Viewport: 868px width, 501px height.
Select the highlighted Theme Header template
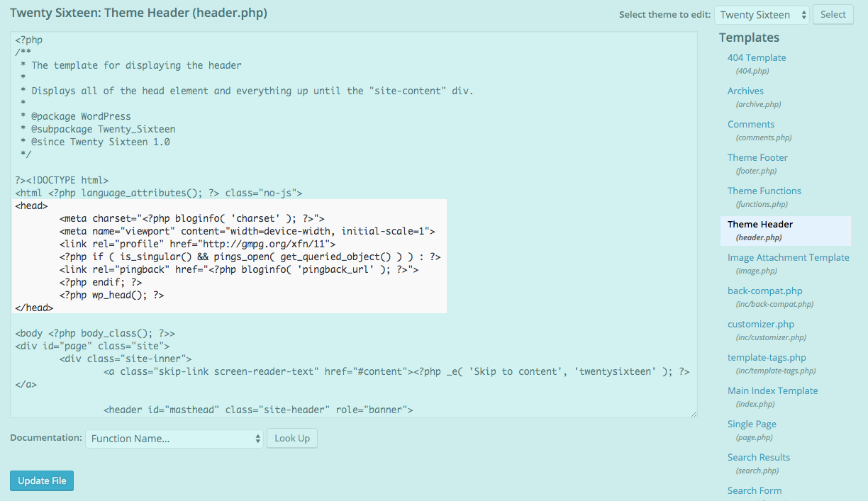tap(759, 225)
